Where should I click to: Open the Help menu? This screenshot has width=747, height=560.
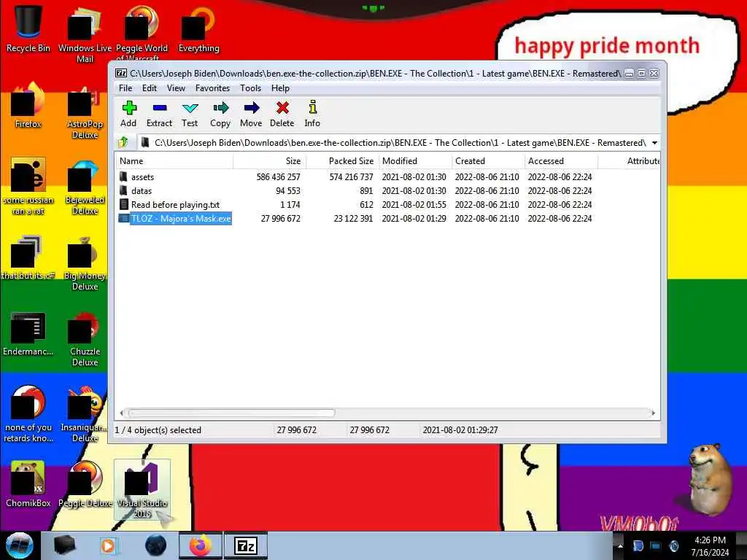point(281,88)
